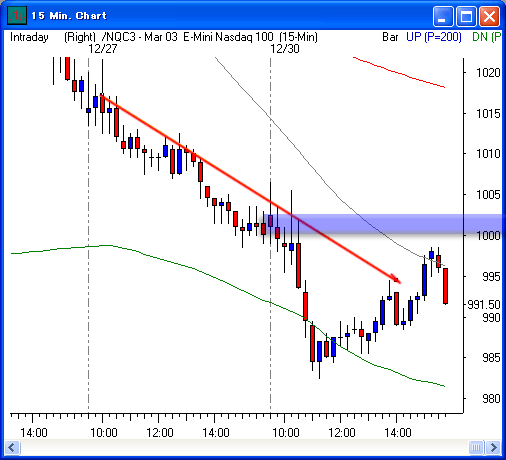Click the horizontal scrollbar thumb
Screen dimensions: 506x460
point(476,447)
